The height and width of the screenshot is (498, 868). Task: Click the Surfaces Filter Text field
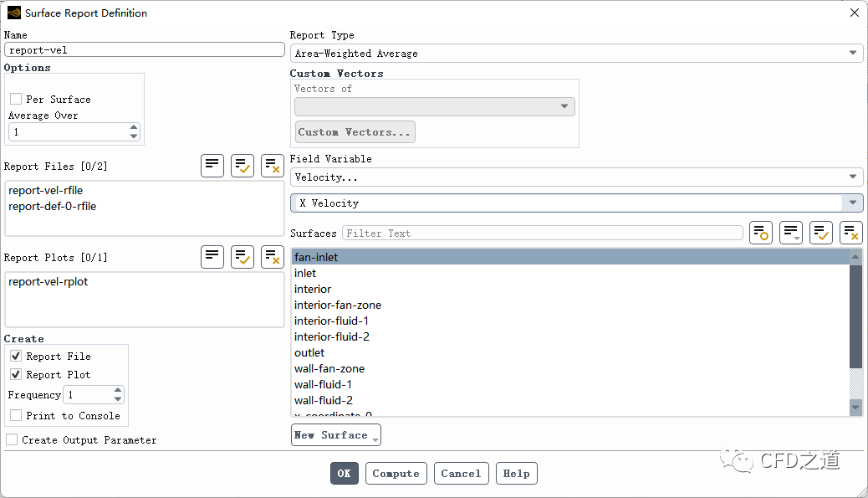click(542, 234)
